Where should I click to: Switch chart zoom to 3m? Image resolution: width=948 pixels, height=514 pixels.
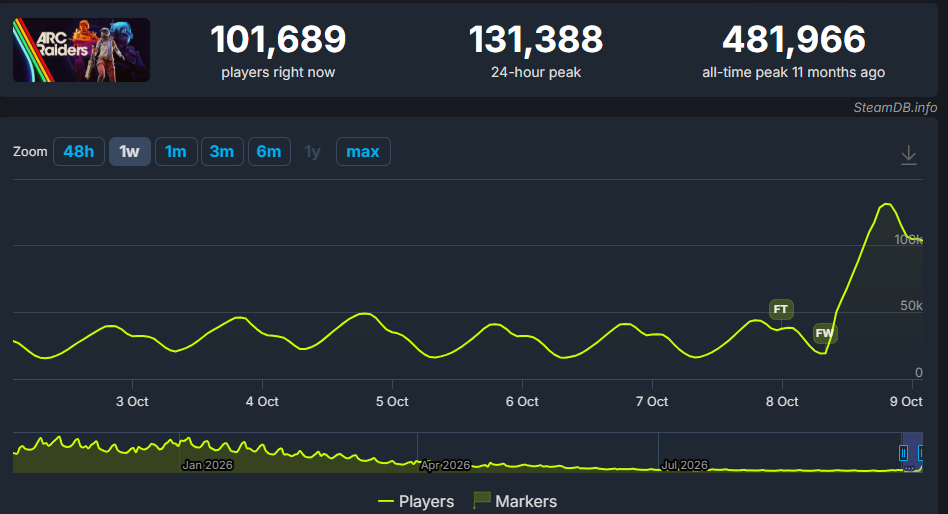point(222,151)
